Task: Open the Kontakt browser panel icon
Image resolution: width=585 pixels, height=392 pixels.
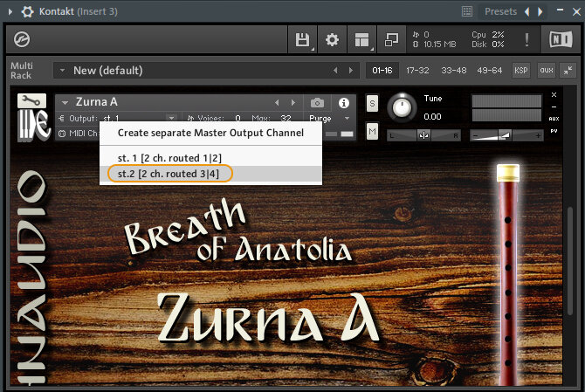Action: point(22,39)
